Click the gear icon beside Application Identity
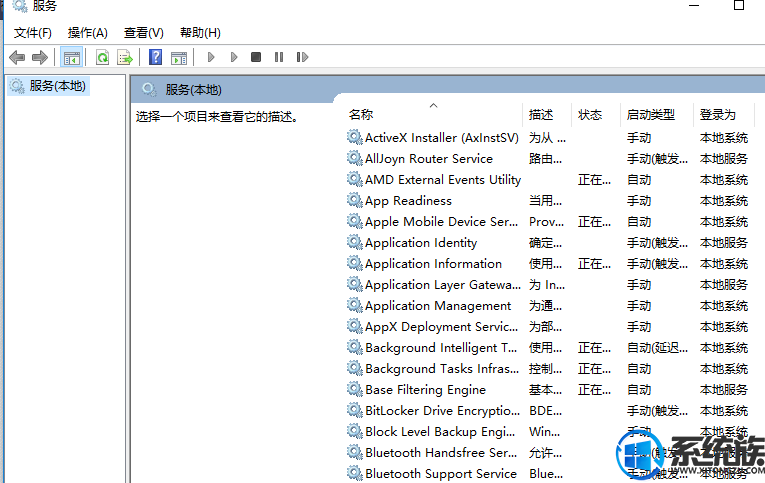The height and width of the screenshot is (483, 765). pyautogui.click(x=355, y=242)
